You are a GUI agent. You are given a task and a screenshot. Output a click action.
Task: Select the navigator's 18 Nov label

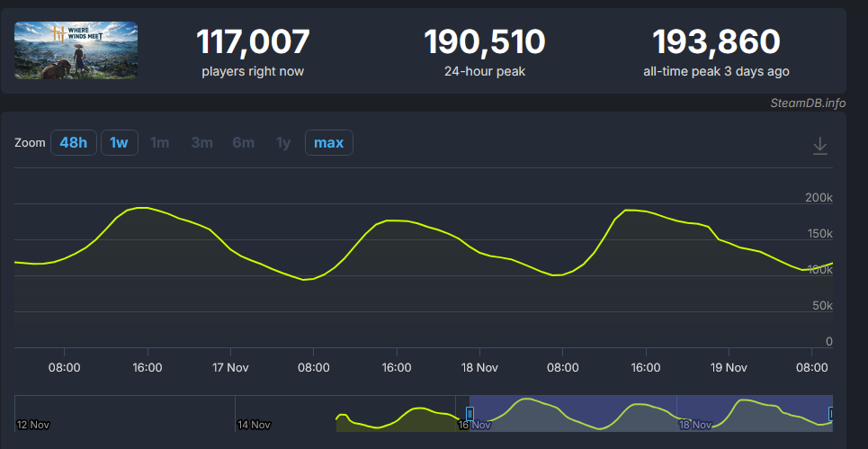click(695, 426)
